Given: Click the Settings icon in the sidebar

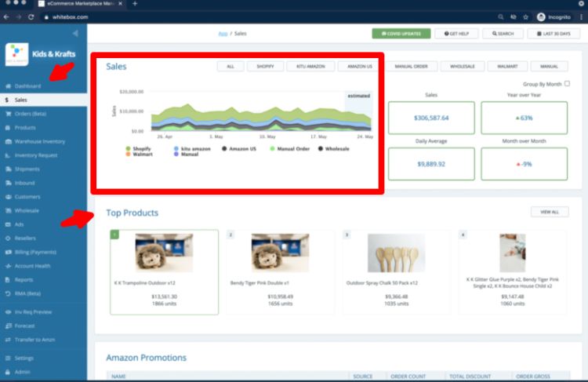Looking at the screenshot, I should 8,358.
